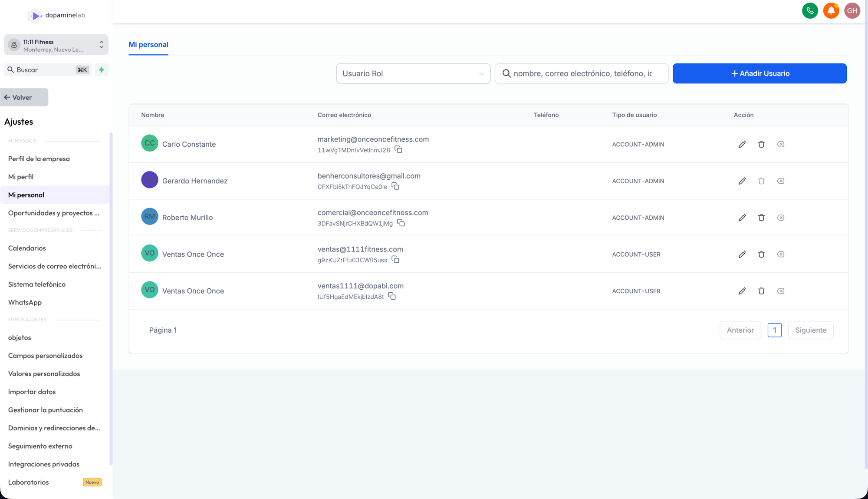Delete Carlo Constante with trash icon
868x499 pixels.
(761, 144)
